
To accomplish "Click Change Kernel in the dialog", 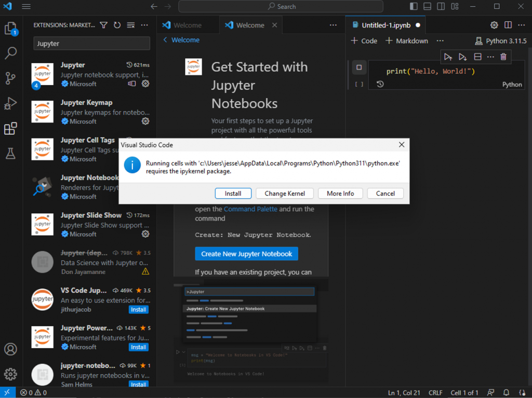I will click(285, 193).
